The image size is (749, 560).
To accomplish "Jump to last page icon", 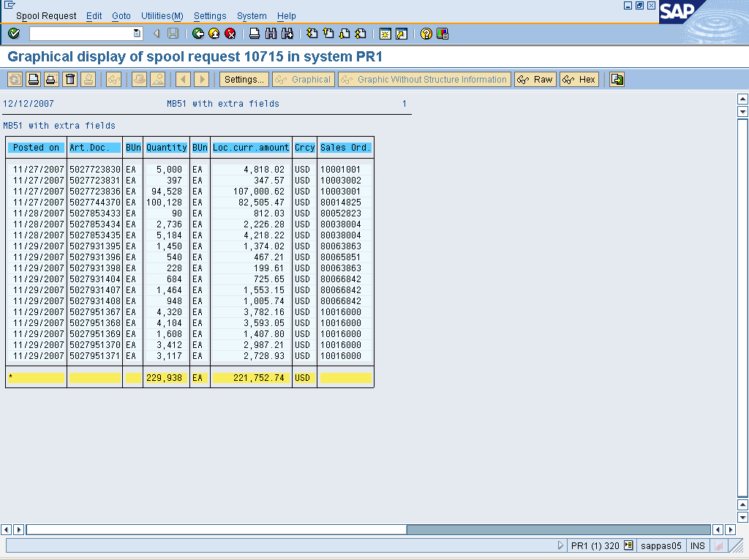I will 361,34.
